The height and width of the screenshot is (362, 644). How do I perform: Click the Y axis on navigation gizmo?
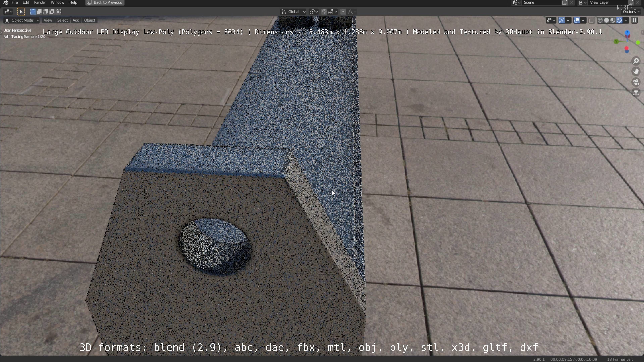click(616, 41)
